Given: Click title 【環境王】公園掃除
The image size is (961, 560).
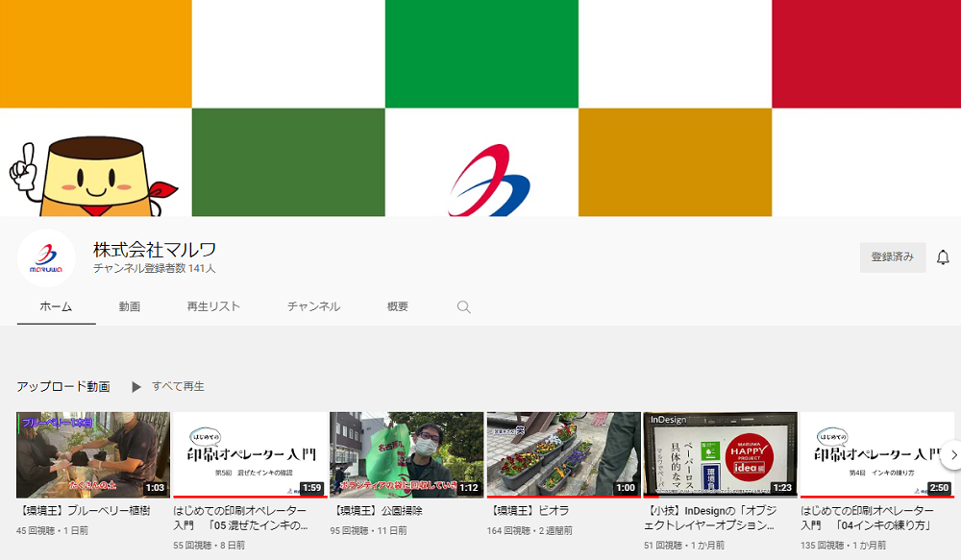Looking at the screenshot, I should [x=377, y=510].
